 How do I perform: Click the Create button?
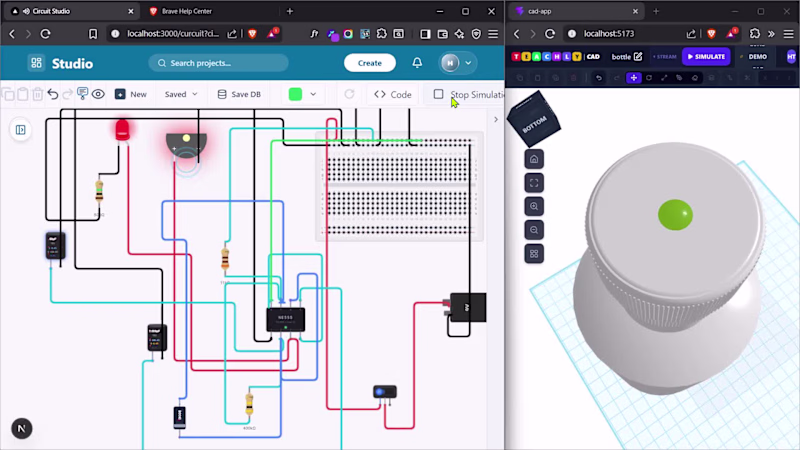(x=369, y=63)
